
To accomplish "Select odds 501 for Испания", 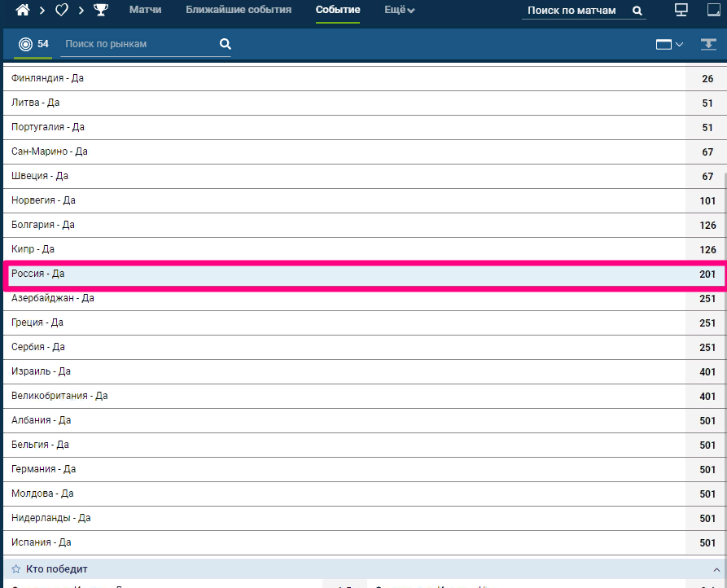I will pos(707,543).
